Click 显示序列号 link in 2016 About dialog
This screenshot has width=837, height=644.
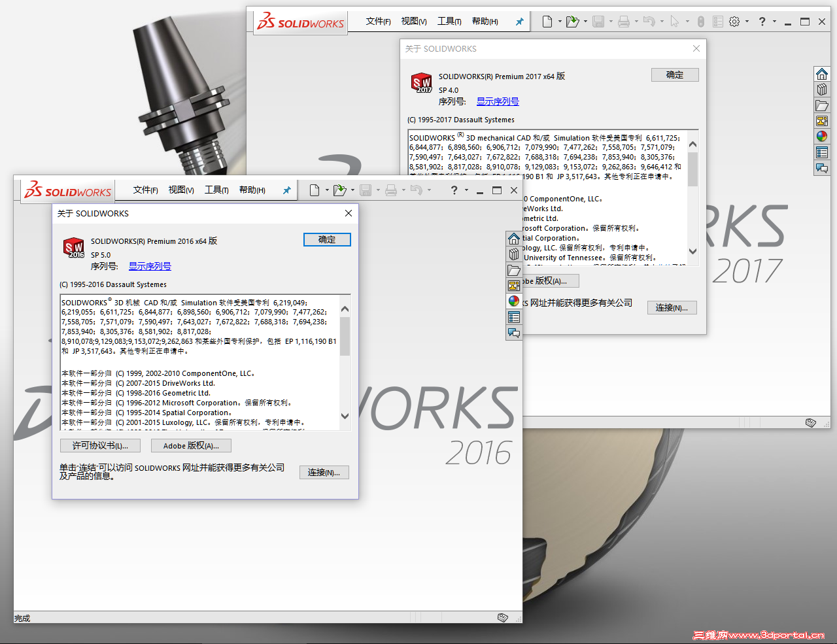point(150,266)
